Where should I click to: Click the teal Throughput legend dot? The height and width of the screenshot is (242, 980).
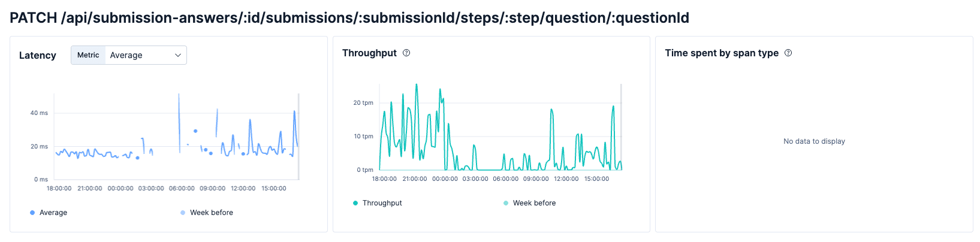coord(355,203)
